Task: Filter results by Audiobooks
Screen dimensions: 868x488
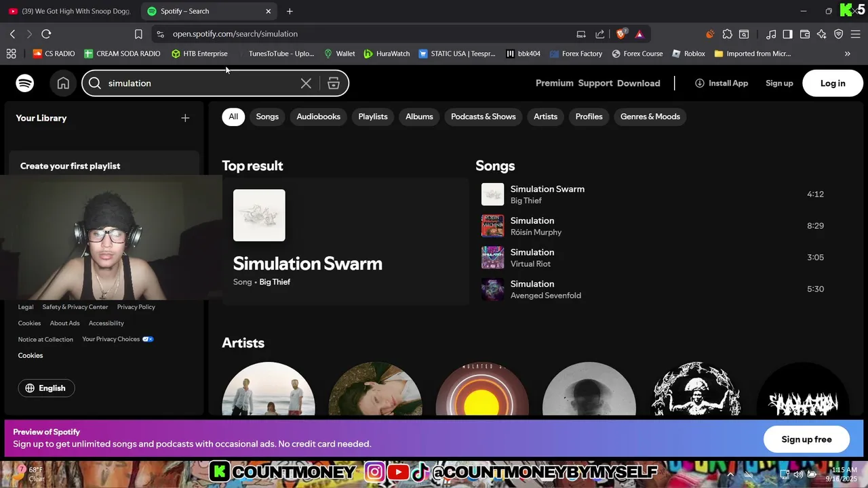Action: [318, 117]
